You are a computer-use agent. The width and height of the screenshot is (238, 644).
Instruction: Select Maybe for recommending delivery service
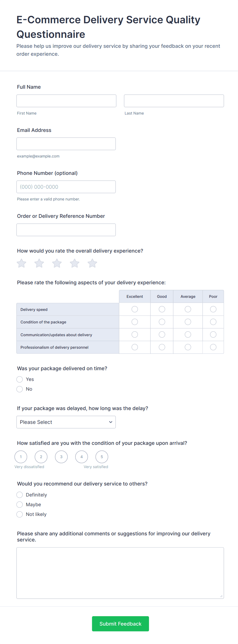tap(20, 505)
